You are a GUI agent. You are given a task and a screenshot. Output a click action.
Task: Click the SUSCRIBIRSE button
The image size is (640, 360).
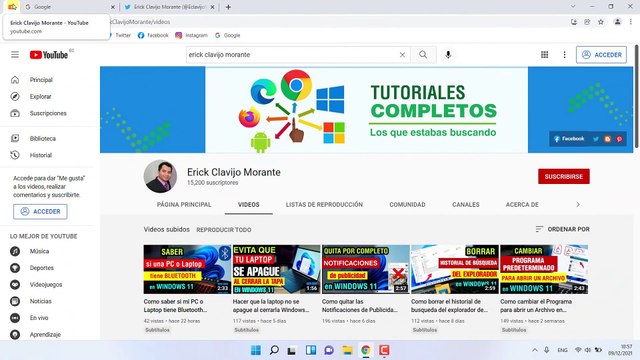coord(564,176)
